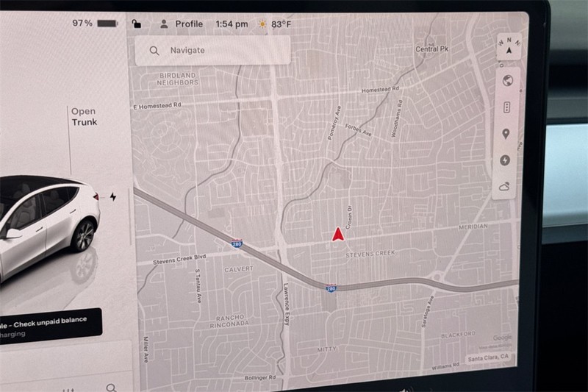
Task: Tap the 1:54 pm clock
Action: point(232,24)
